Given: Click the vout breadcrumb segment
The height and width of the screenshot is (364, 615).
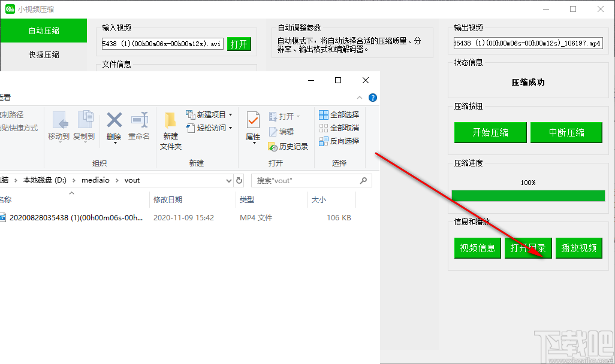Looking at the screenshot, I should [132, 180].
